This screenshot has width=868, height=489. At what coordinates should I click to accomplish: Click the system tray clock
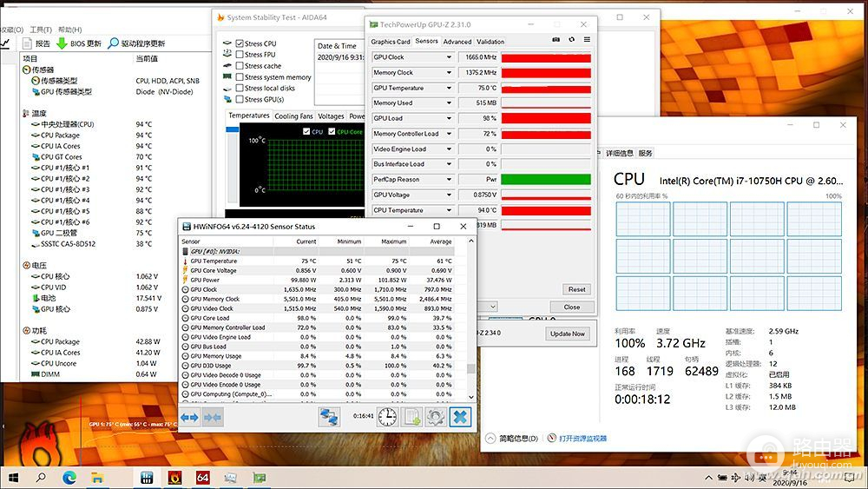pos(790,478)
